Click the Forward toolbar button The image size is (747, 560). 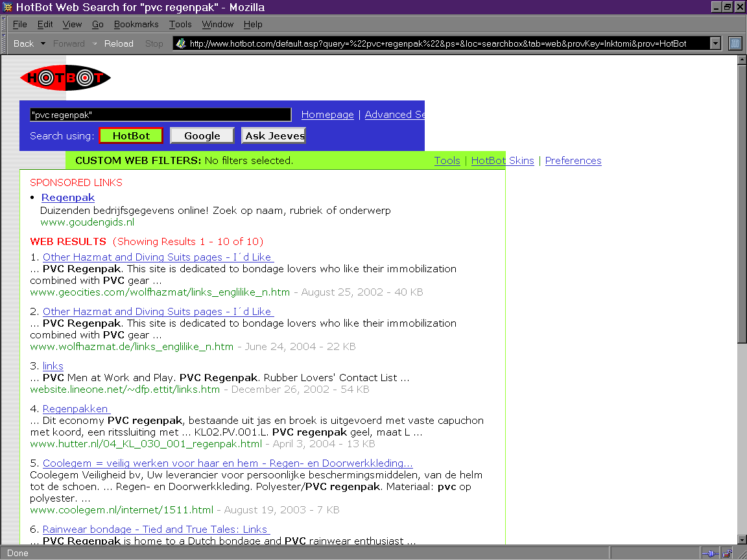69,43
